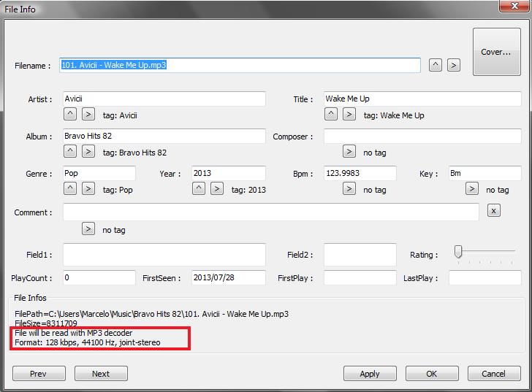Go back with the Prev button
This screenshot has height=392, width=532.
pos(38,374)
